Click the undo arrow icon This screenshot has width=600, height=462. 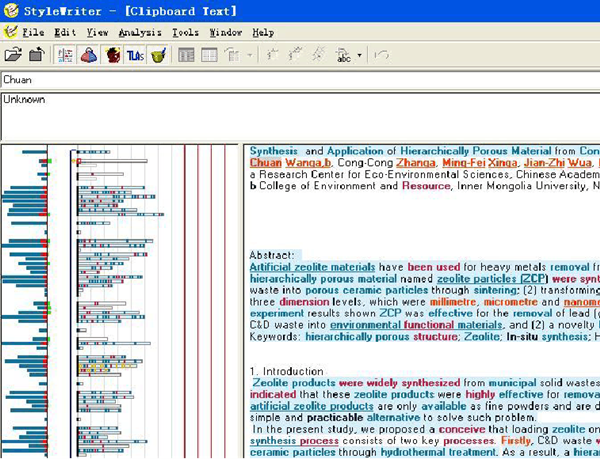(381, 54)
